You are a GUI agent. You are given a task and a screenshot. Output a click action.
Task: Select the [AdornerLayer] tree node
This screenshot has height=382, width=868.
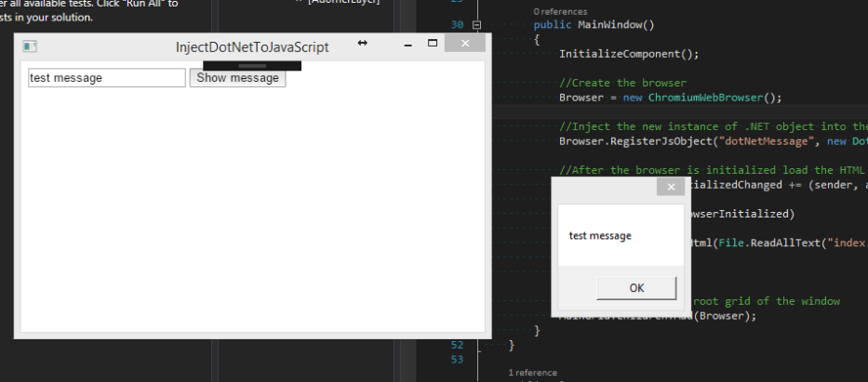343,2
